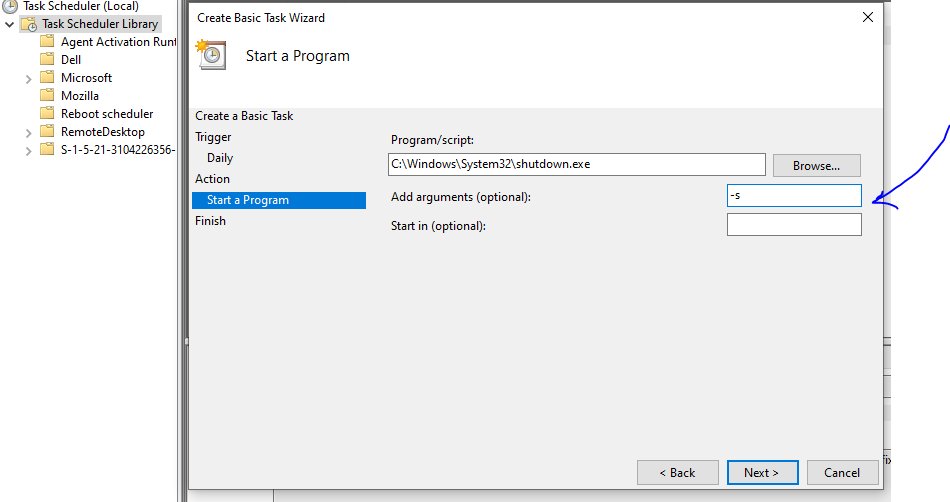This screenshot has height=502, width=950.
Task: Click the empty Start in (optional) field
Action: pos(794,225)
